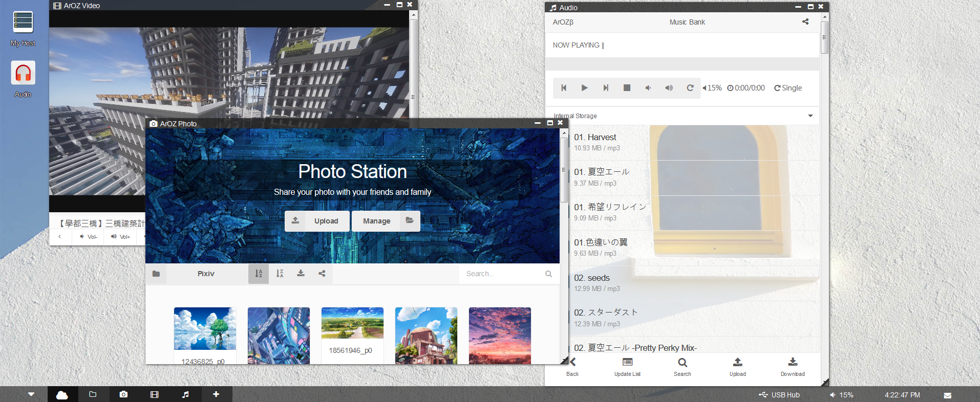The width and height of the screenshot is (980, 402).
Task: Expand the Internal Storage dropdown
Action: (x=810, y=116)
